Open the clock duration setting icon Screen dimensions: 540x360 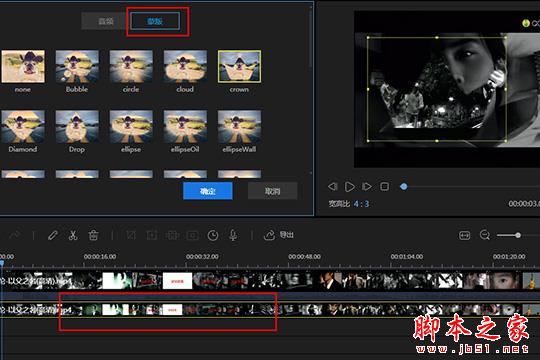pos(213,235)
